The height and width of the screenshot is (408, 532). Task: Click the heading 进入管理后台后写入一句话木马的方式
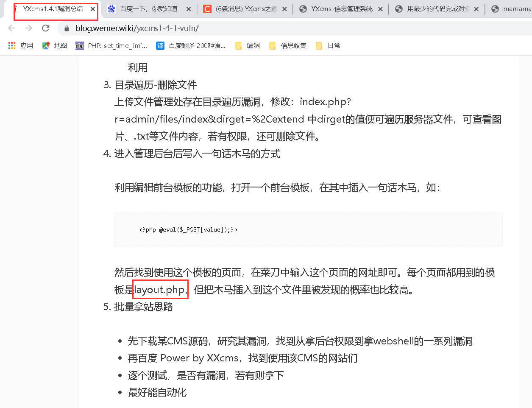click(198, 154)
